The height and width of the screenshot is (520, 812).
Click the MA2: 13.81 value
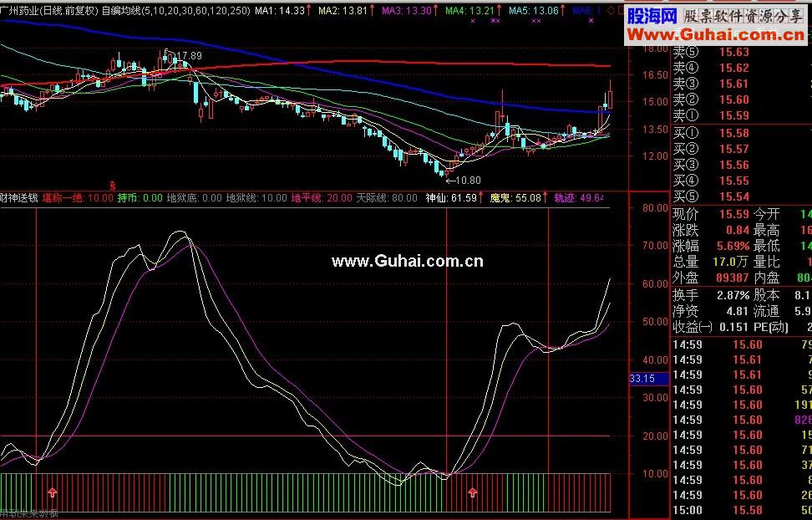343,10
